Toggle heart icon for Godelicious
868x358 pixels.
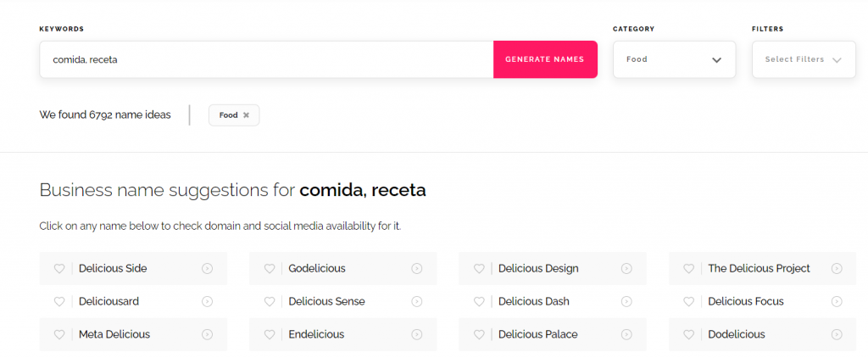[x=270, y=269]
